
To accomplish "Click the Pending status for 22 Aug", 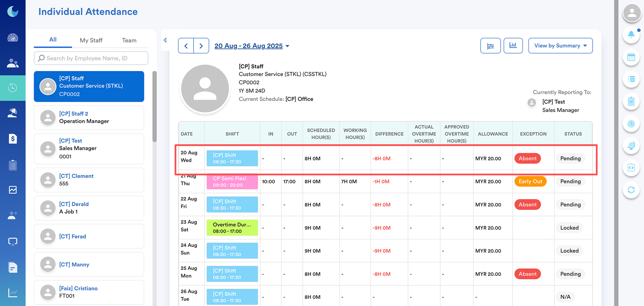I will (570, 205).
